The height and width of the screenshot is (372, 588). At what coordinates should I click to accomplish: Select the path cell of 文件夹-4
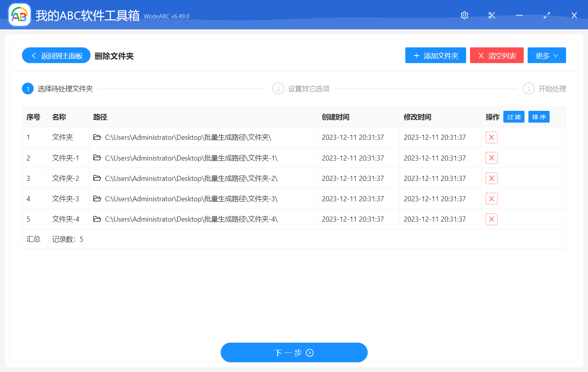(191, 219)
